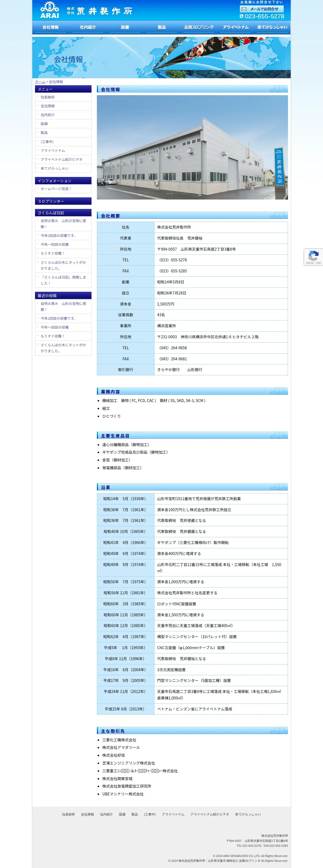Click the ARAI gear logo
Viewport: 323px width, 868px height.
[50, 10]
